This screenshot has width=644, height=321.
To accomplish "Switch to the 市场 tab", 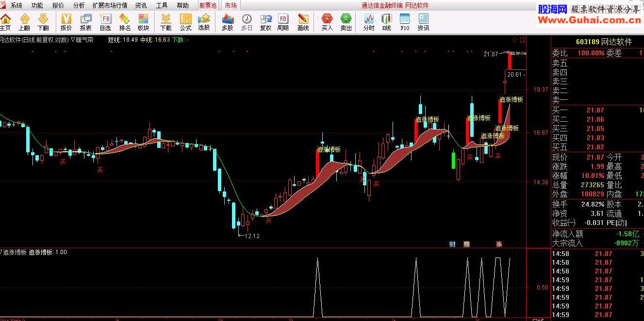I will [x=231, y=5].
